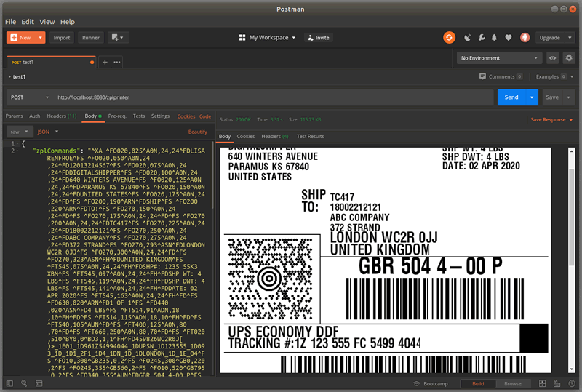Add a new request tab with plus
The height and width of the screenshot is (392, 582).
(104, 62)
